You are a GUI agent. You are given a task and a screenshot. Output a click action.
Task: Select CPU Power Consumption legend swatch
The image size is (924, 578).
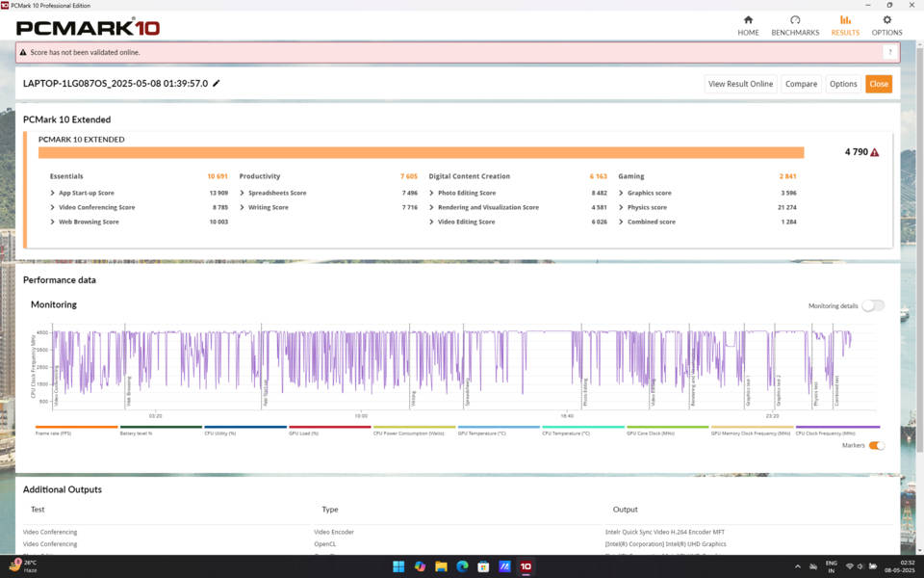tap(414, 427)
